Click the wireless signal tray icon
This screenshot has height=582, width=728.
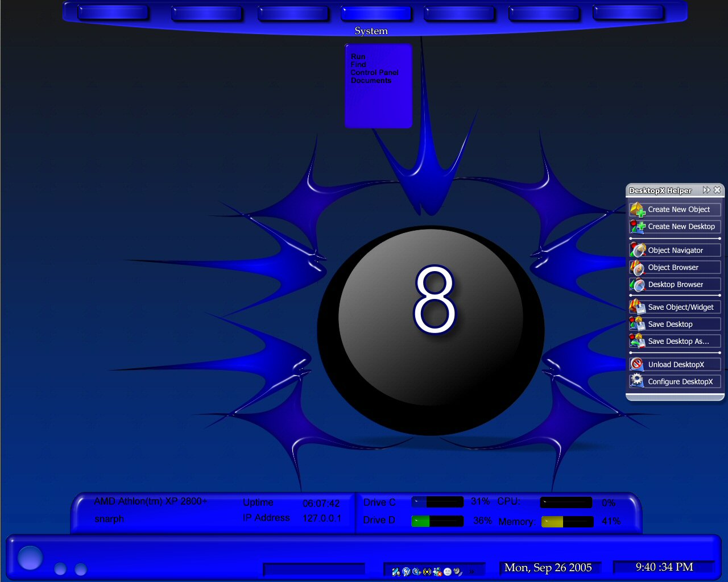427,572
